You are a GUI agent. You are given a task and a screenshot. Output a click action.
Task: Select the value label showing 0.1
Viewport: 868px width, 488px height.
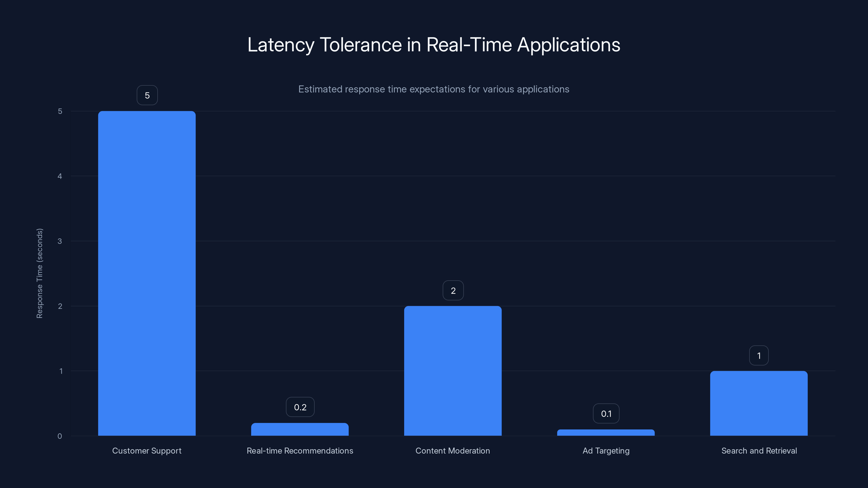(606, 413)
